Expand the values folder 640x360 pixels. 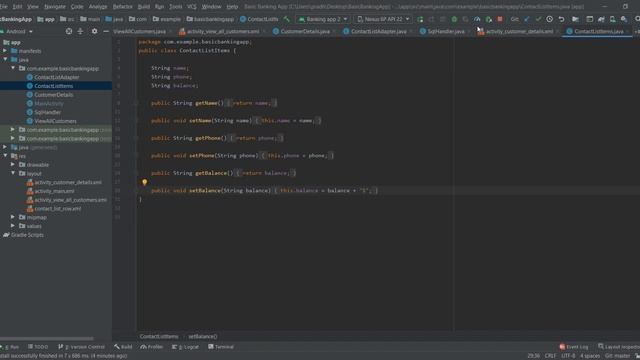pyautogui.click(x=13, y=226)
